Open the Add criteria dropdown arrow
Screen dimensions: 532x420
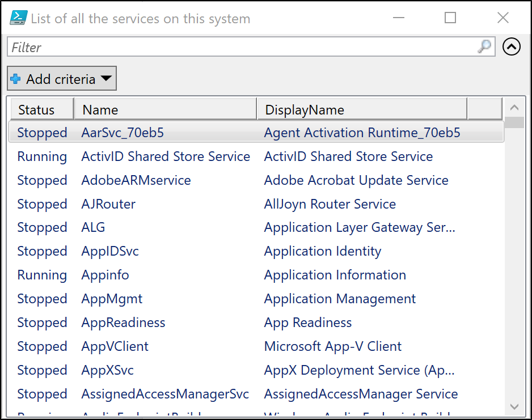pos(107,79)
